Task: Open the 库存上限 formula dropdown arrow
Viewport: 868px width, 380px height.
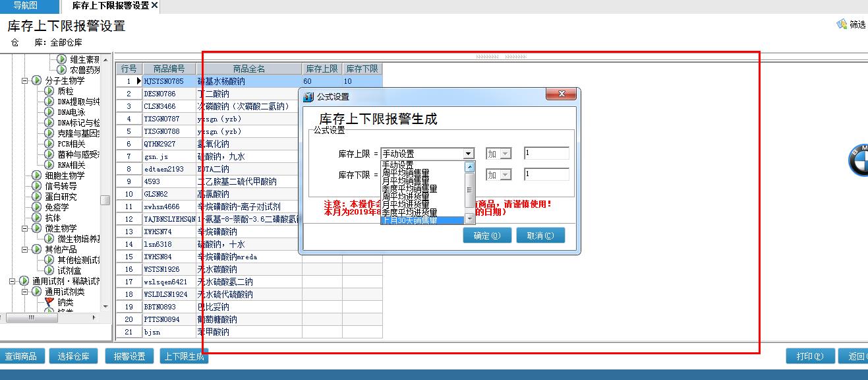Action: (x=468, y=154)
